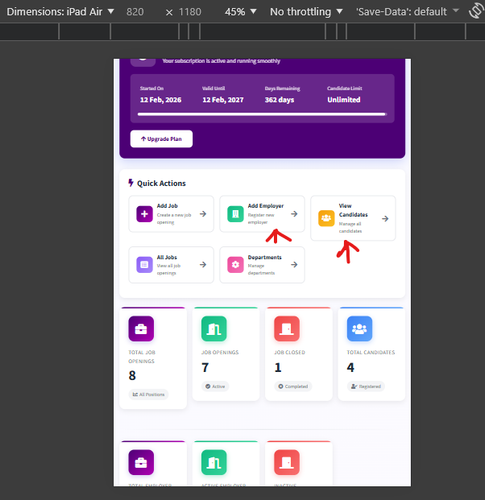This screenshot has height=500, width=485.
Task: Click the Started On date 12 Feb, 2026
Action: 161,100
